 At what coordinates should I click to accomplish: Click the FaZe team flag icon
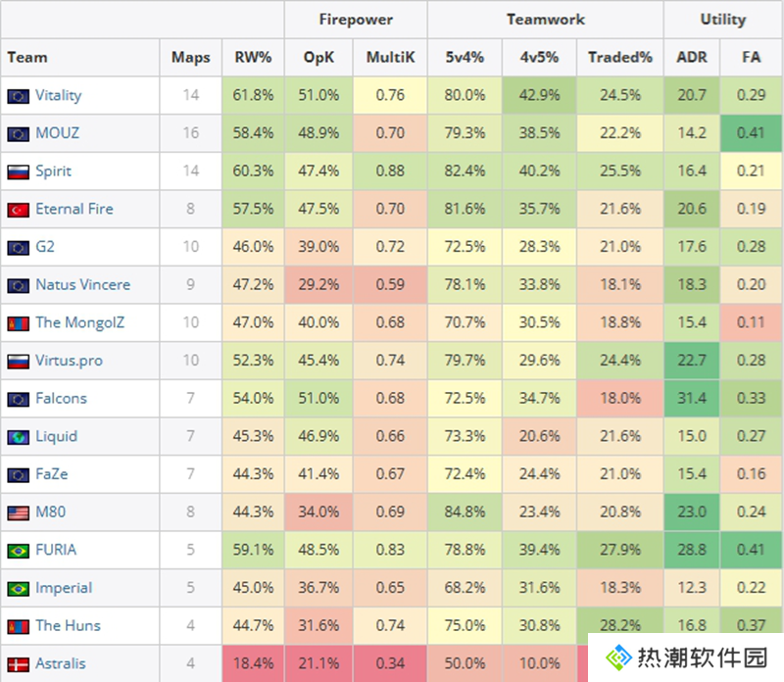tap(18, 475)
